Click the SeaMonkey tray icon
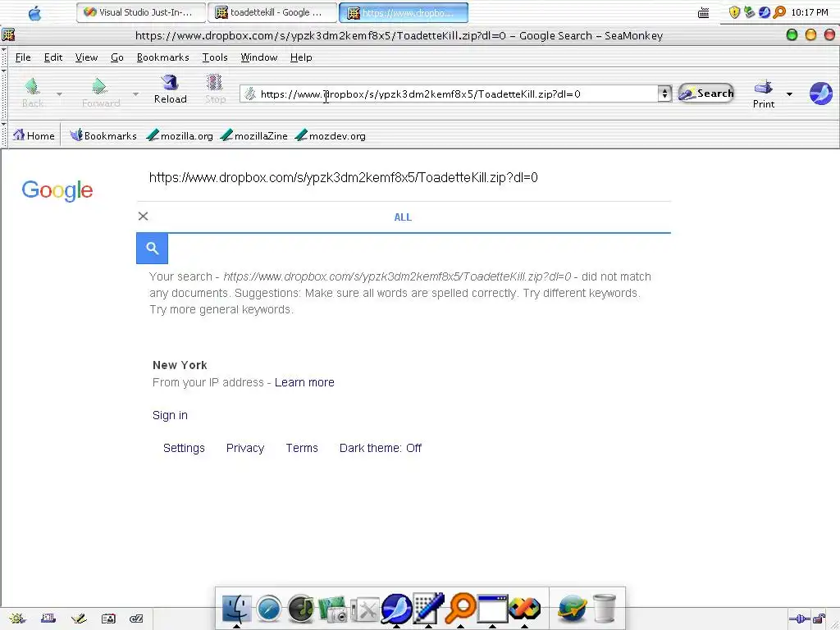This screenshot has height=630, width=840. tap(765, 12)
